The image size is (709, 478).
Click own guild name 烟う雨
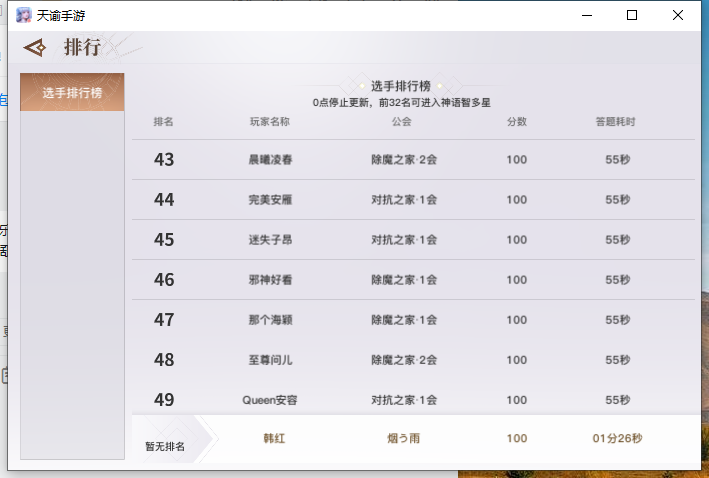(403, 438)
